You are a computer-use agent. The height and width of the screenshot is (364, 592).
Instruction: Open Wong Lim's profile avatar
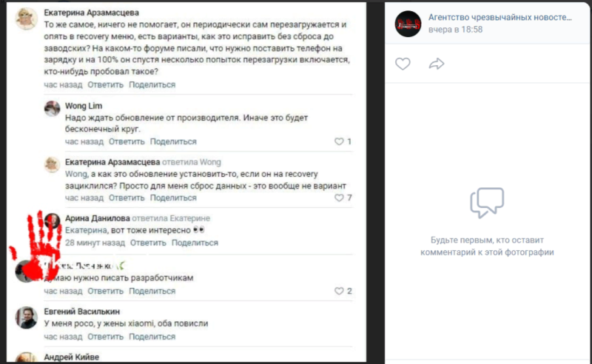[x=52, y=109]
